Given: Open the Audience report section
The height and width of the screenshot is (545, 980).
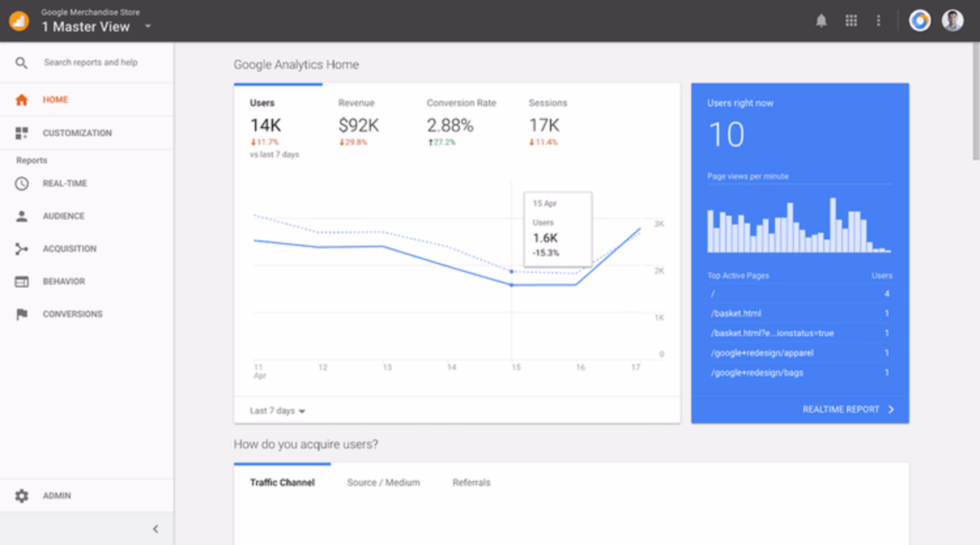Looking at the screenshot, I should click(x=63, y=216).
